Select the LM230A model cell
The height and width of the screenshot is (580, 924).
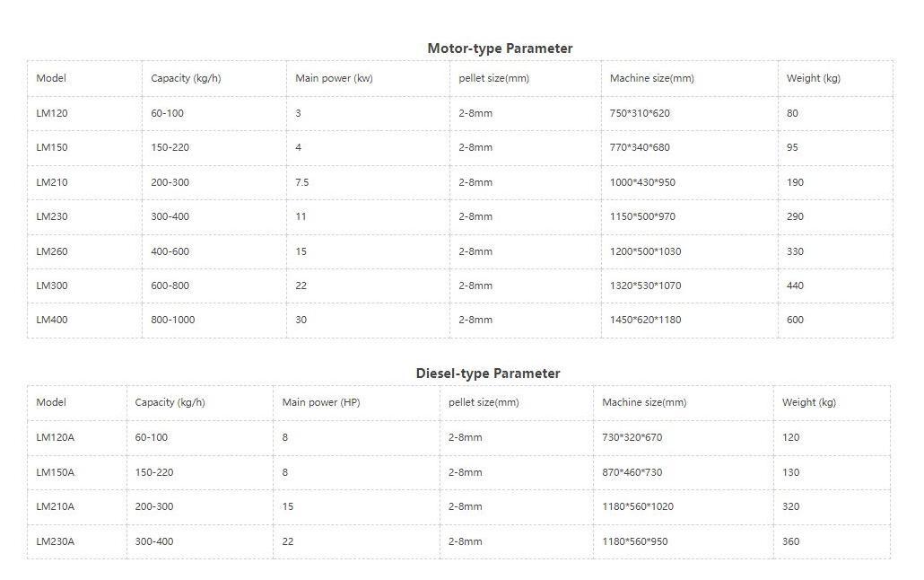pyautogui.click(x=76, y=541)
